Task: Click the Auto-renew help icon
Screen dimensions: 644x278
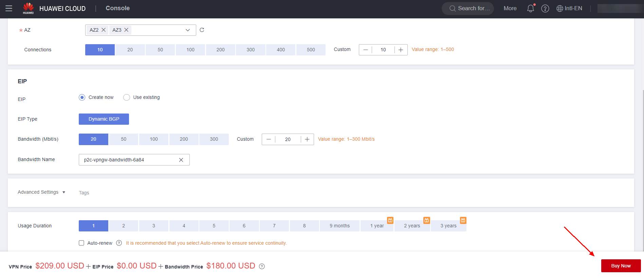Action: point(119,243)
